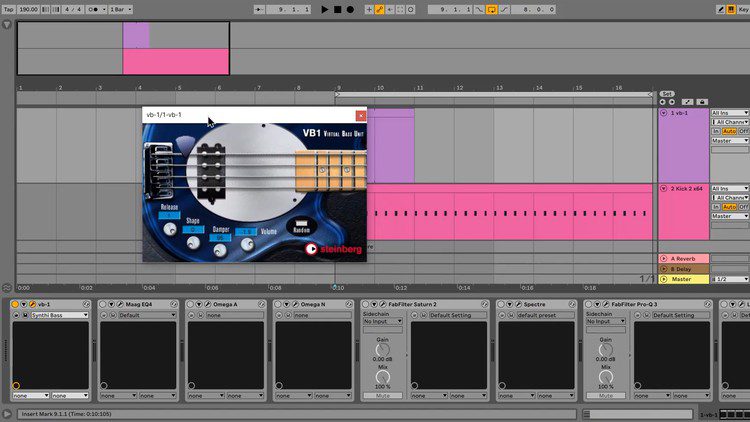
Task: Expand the B Delay return track
Action: (x=663, y=269)
